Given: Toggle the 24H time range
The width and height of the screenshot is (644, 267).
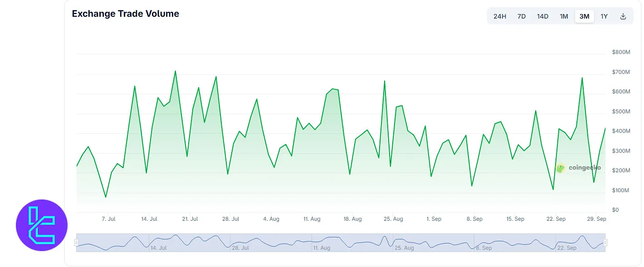Looking at the screenshot, I should [499, 16].
